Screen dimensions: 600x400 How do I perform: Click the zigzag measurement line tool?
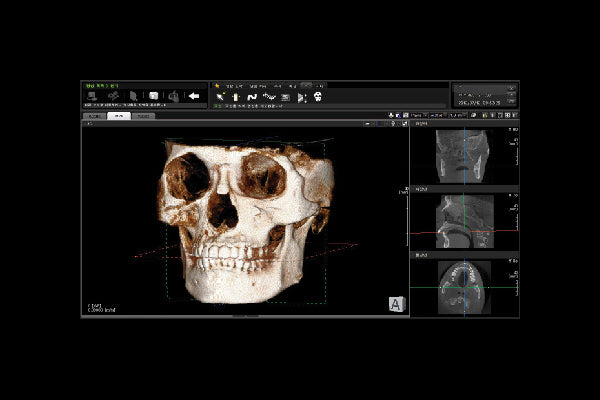pyautogui.click(x=269, y=97)
